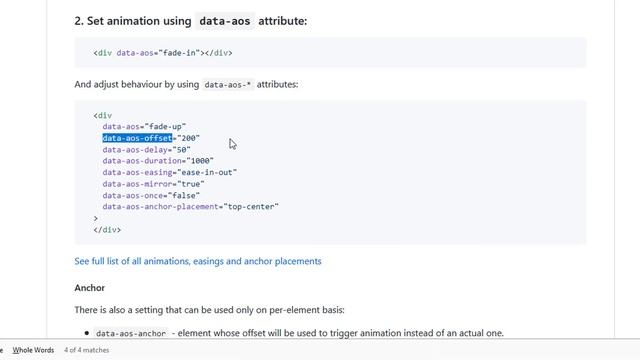This screenshot has height=360, width=640.
Task: Click the "And adjust behaviour by using" sentence
Action: coord(136,84)
